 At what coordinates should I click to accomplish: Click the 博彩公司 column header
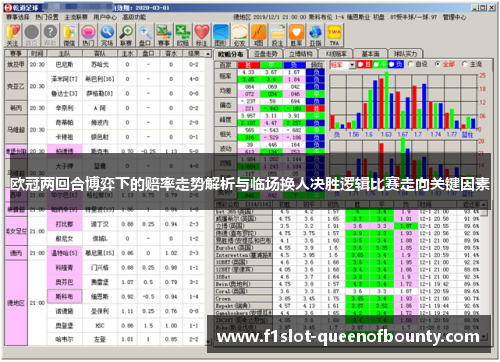pos(244,204)
